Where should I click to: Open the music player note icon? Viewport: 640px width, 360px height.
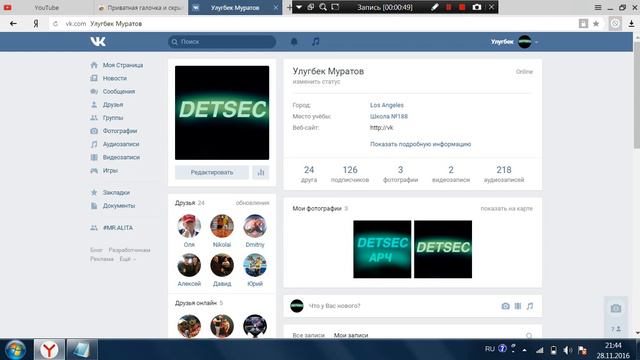(x=316, y=41)
